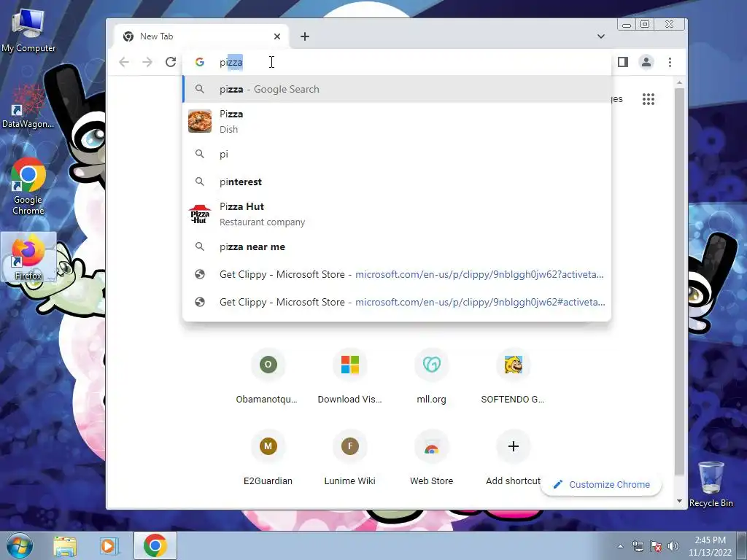Launch Windows Media Player from taskbar
Viewport: 747px width, 560px height.
[x=109, y=545]
